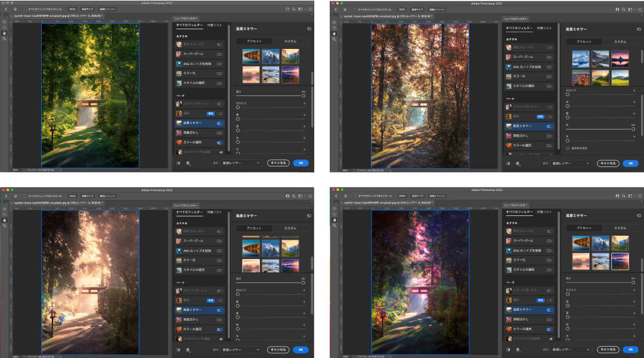Screen dimensions: 644x358
Task: Select the circled plus zoom-in tool in top-left window
Action: (x=5, y=22)
